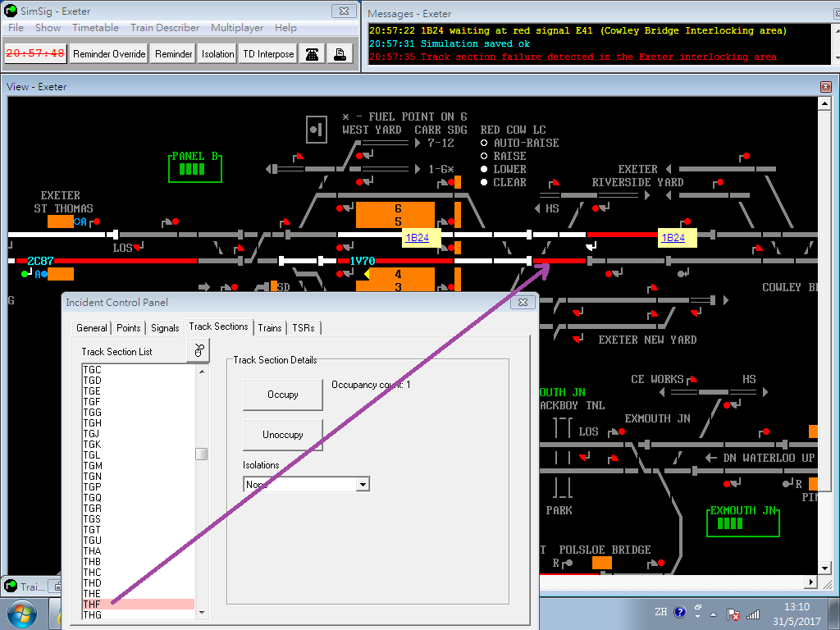The height and width of the screenshot is (630, 840).
Task: Close the View - Exeter window
Action: 825,86
